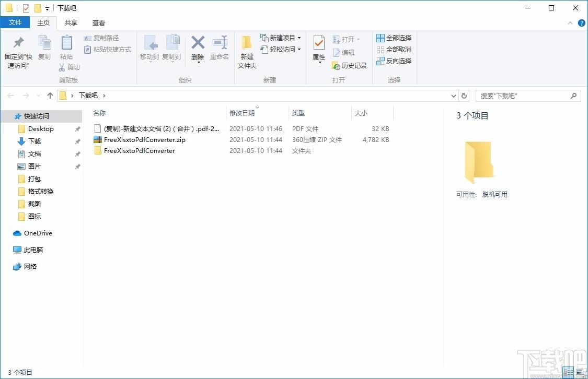This screenshot has height=379, width=588.
Task: Open the recent locations dropdown arrow
Action: 38,96
